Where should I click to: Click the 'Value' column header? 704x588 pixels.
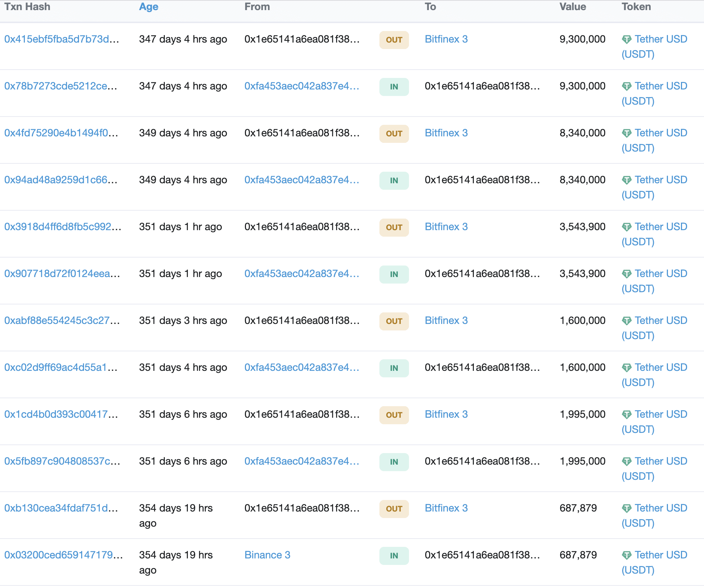click(573, 7)
